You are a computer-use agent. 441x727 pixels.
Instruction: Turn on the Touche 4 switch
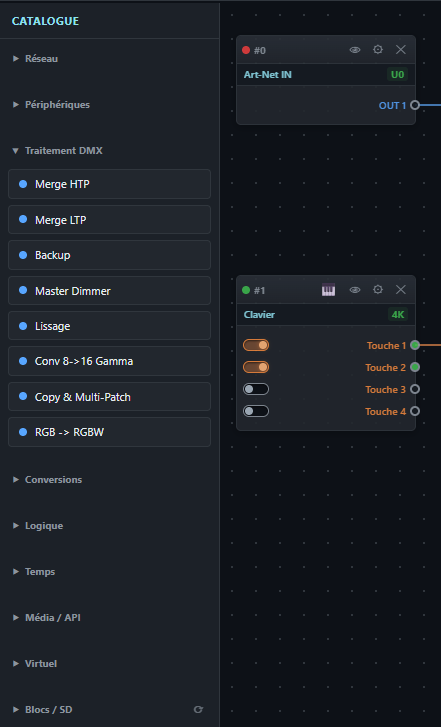point(256,411)
